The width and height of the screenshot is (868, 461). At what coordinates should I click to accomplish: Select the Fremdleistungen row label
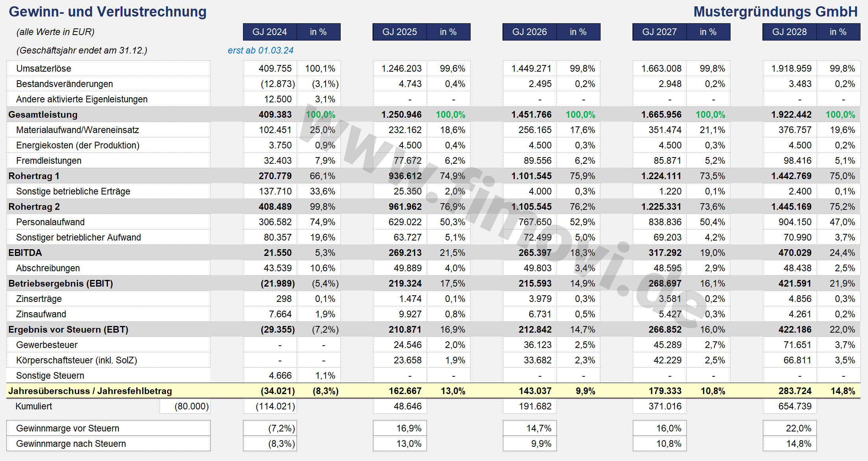coord(49,161)
